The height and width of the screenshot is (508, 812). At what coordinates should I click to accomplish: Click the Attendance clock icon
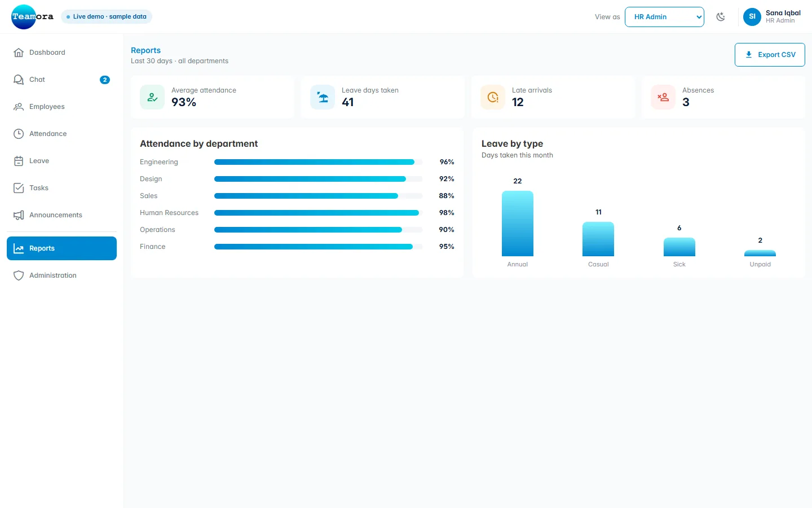(x=19, y=134)
